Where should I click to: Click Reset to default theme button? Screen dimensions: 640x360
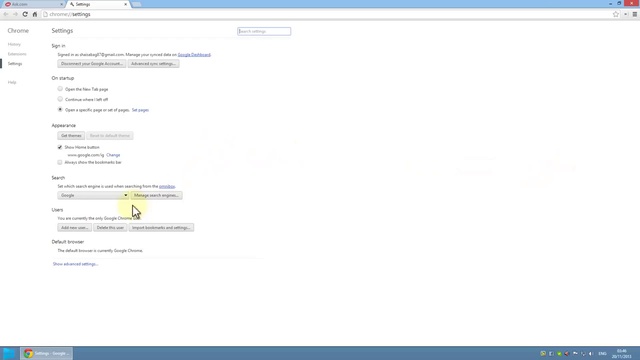[x=110, y=136]
